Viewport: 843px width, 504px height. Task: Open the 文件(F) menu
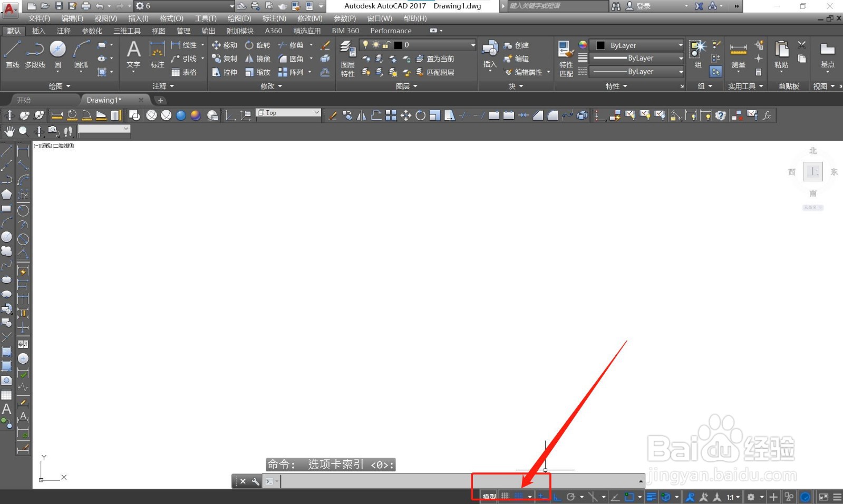39,18
